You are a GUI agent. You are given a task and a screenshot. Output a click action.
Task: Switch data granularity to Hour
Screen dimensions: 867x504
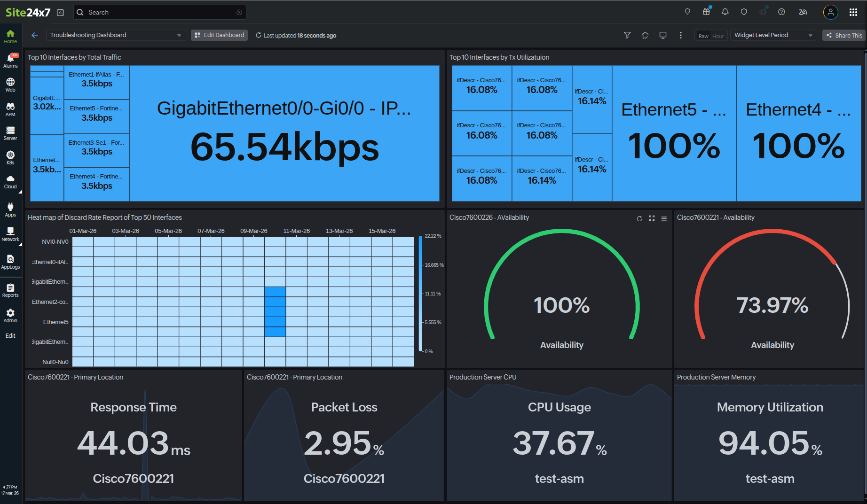[x=718, y=36]
